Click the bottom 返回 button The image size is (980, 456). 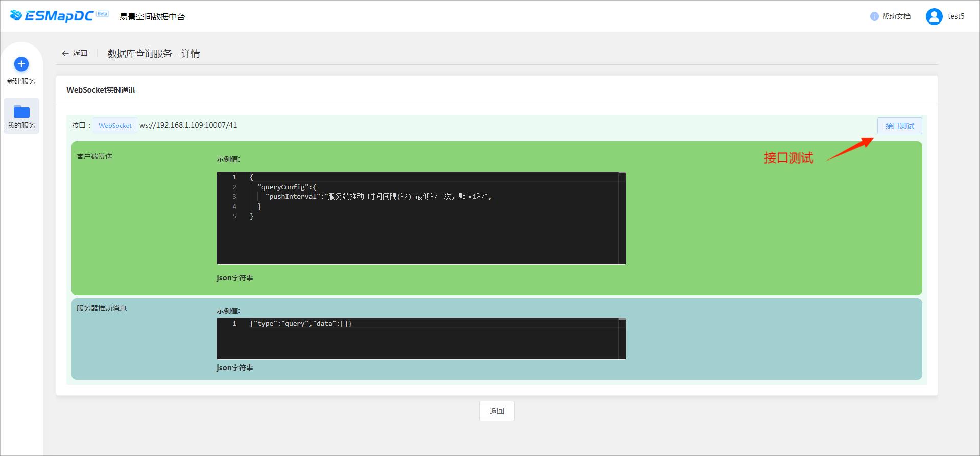(x=497, y=411)
